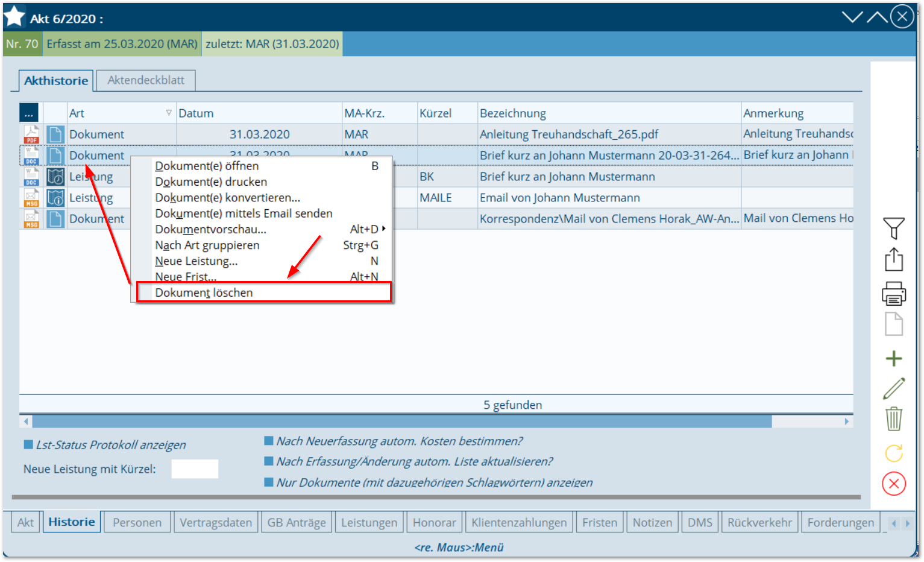Open the Honorar bottom tab
The height and width of the screenshot is (562, 924).
coord(434,522)
